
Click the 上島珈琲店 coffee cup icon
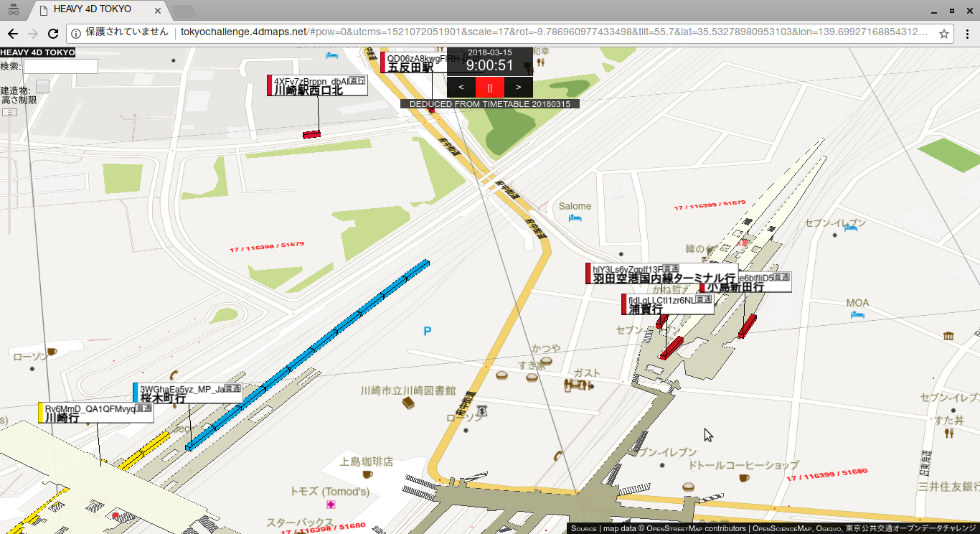(x=367, y=474)
